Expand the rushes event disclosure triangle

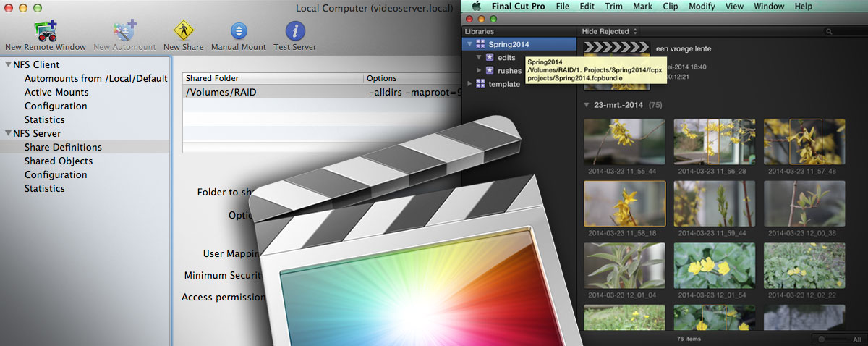pyautogui.click(x=479, y=70)
